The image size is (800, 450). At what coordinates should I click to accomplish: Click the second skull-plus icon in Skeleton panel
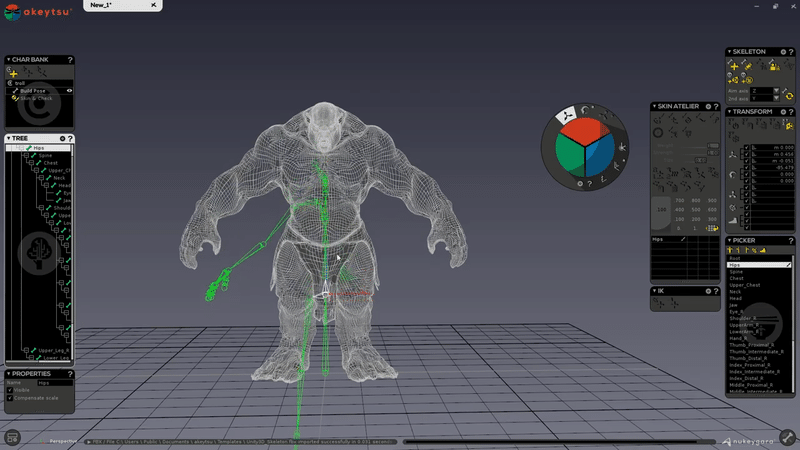pos(747,79)
